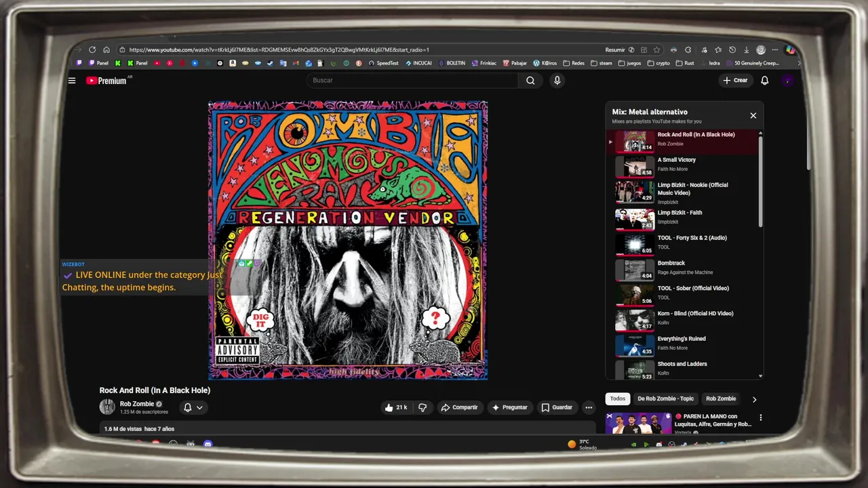Open the juegos bookmarks folder

[629, 63]
